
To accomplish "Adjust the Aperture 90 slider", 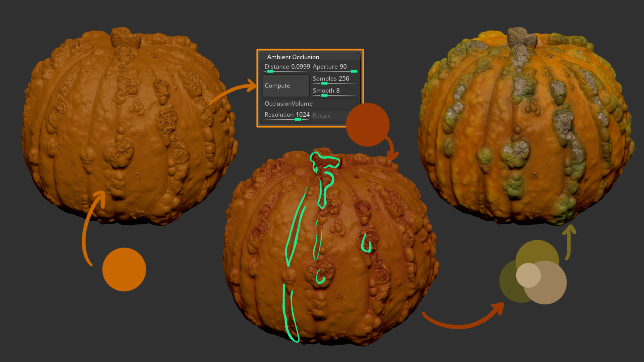I will (x=335, y=67).
